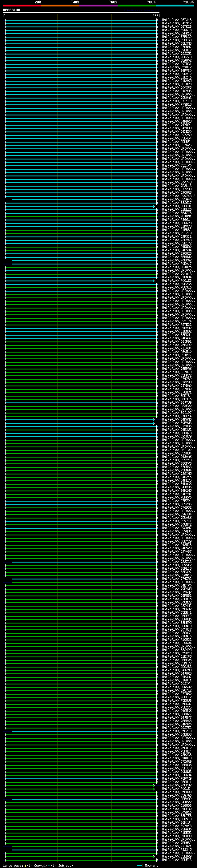197x868 pixels.
Task: Click the alignment bar for UniRef100_B3S627
Action: click(81, 203)
